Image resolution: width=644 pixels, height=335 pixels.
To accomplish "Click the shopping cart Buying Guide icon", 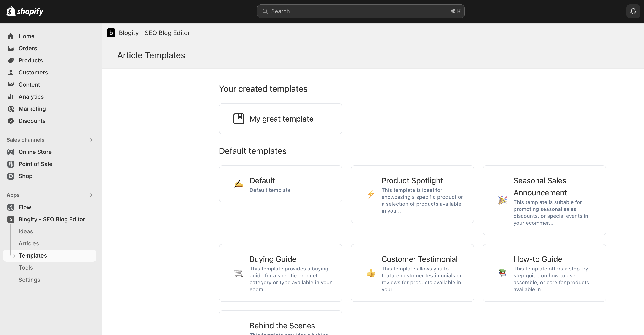I will pyautogui.click(x=239, y=273).
